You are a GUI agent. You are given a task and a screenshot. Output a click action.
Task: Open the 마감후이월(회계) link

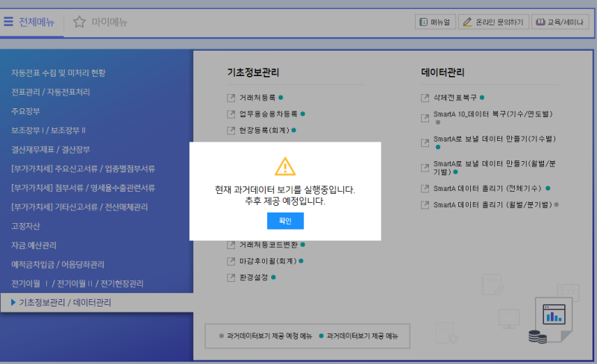268,261
